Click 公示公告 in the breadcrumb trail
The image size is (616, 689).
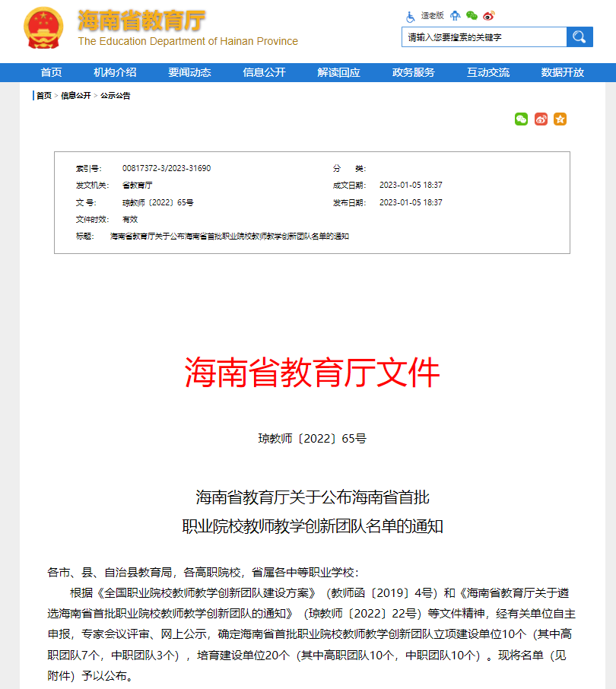coord(116,96)
